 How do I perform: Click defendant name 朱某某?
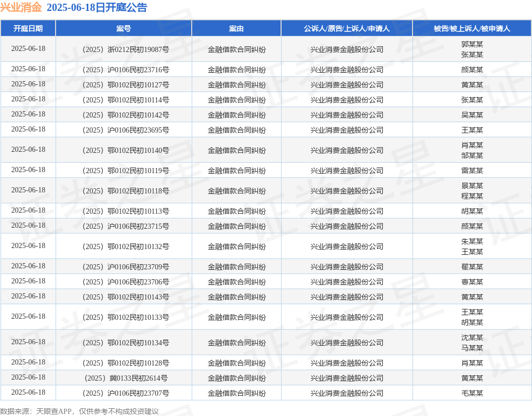click(472, 241)
